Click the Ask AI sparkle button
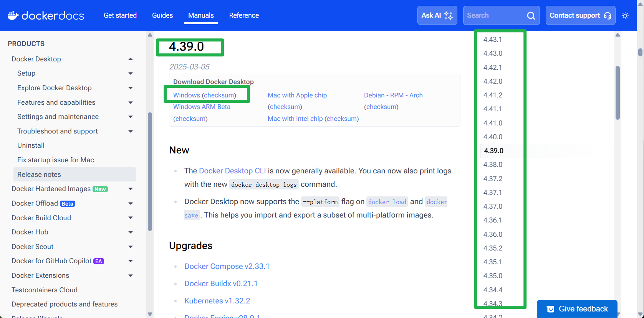This screenshot has width=644, height=318. point(437,15)
